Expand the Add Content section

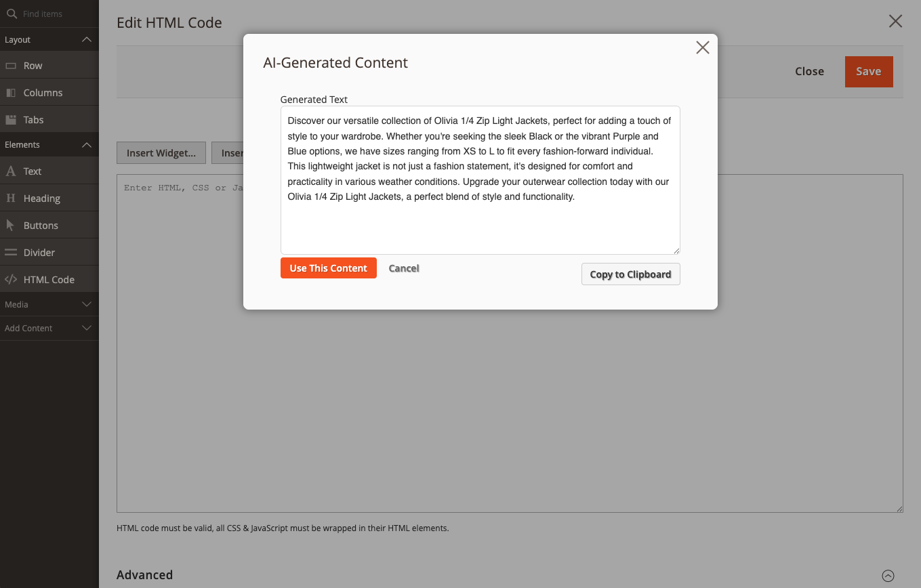[86, 329]
